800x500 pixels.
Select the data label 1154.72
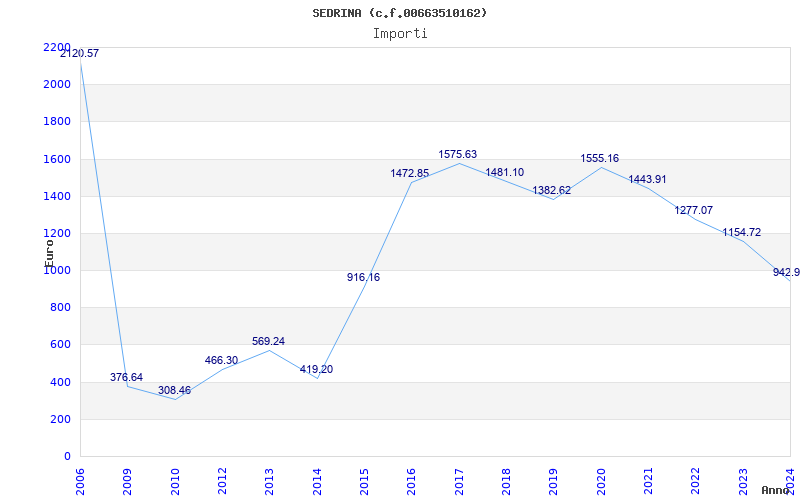point(741,233)
